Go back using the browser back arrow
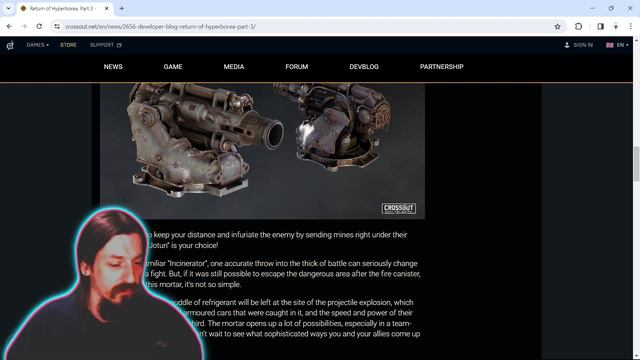Screen dimensions: 640x360 [x=9, y=27]
